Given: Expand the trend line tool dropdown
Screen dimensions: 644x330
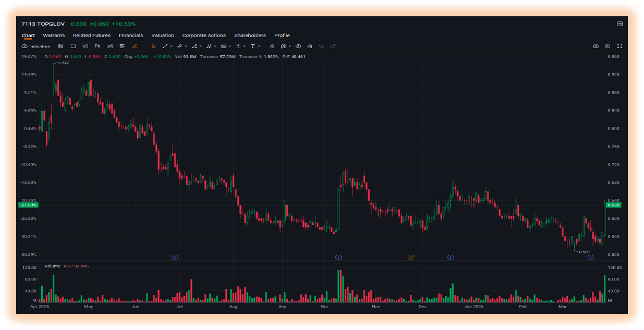Looking at the screenshot, I should (x=171, y=46).
